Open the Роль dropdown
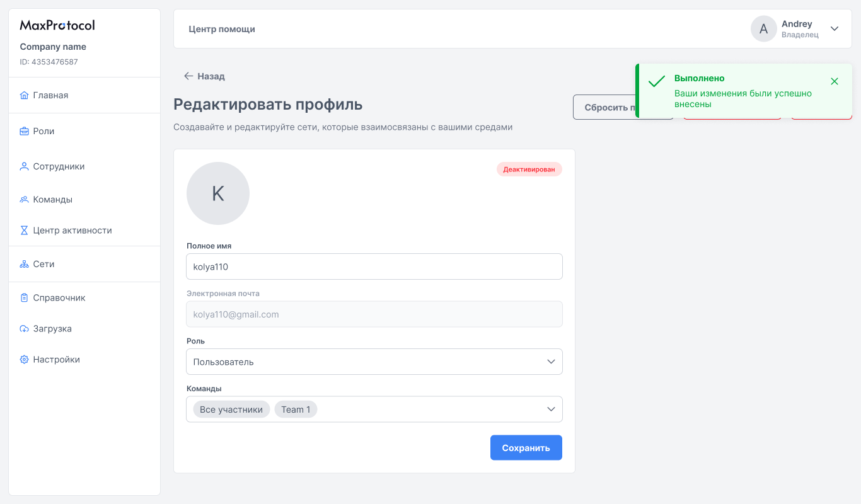 click(x=374, y=362)
